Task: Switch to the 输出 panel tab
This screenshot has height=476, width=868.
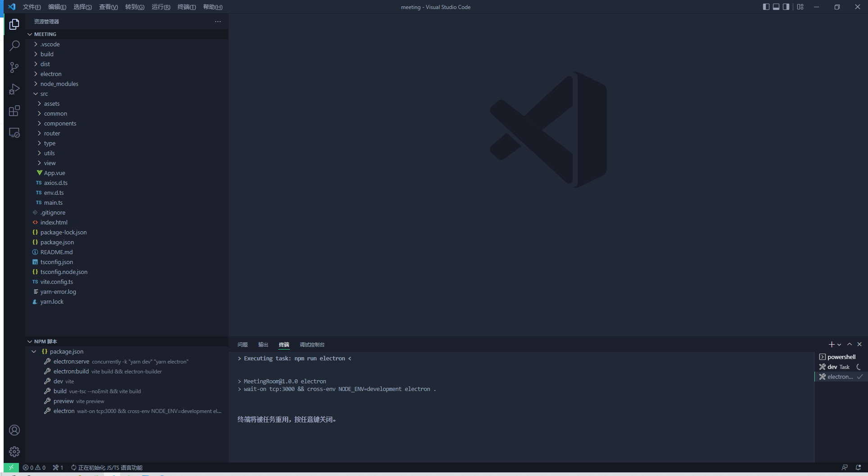Action: (x=263, y=345)
